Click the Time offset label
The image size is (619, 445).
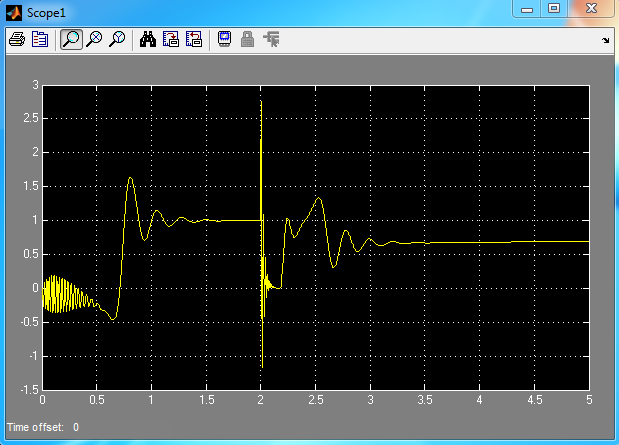(35, 427)
